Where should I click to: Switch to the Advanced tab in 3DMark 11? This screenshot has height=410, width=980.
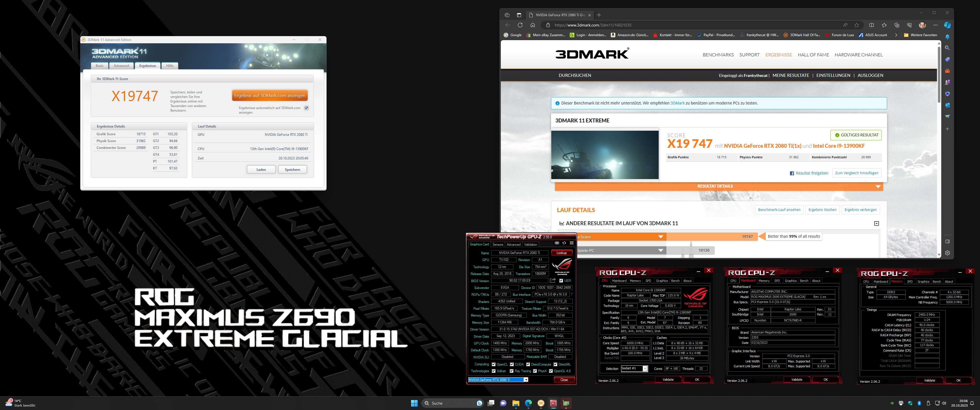pos(121,66)
